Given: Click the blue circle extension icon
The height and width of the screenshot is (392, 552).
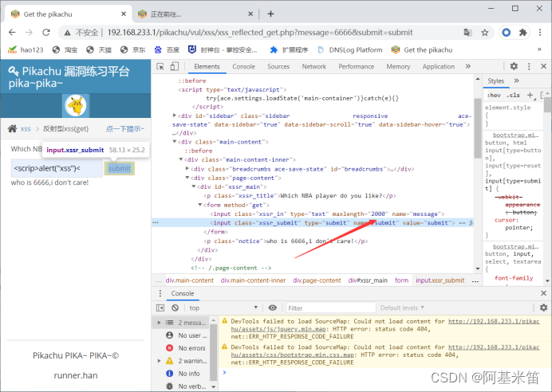Looking at the screenshot, I should [x=507, y=33].
